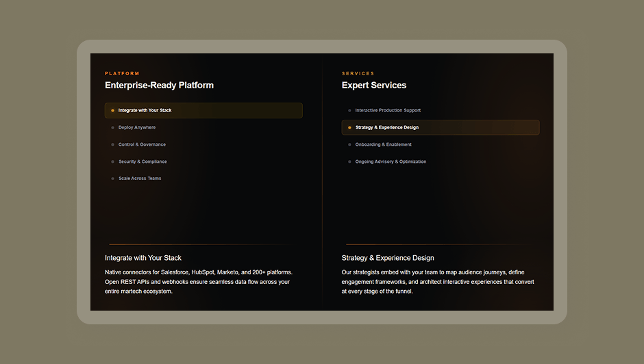Click the orange SERVICES label
The image size is (644, 364).
tap(358, 73)
